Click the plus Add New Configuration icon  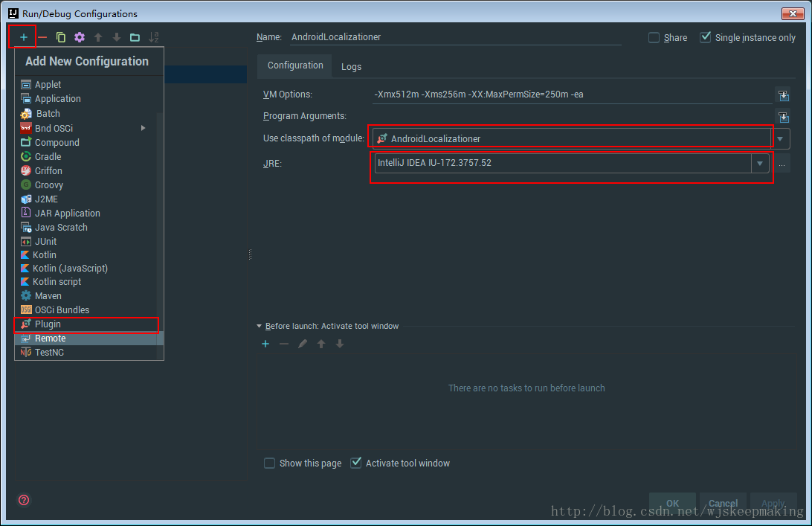23,37
